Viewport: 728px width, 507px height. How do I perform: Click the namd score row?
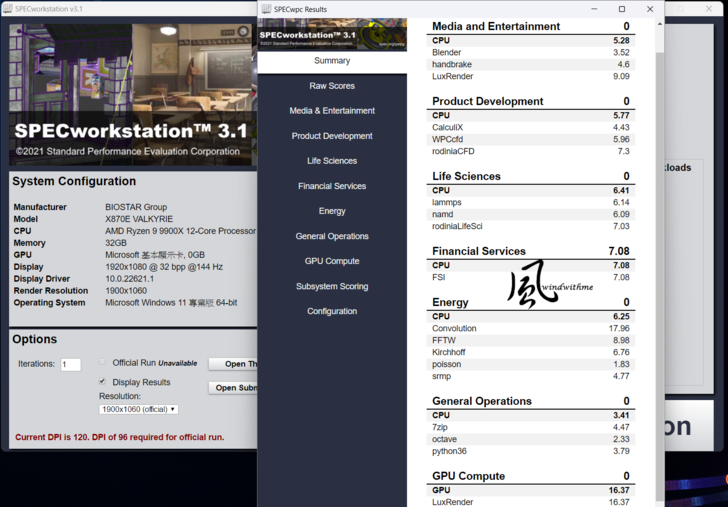coord(531,214)
